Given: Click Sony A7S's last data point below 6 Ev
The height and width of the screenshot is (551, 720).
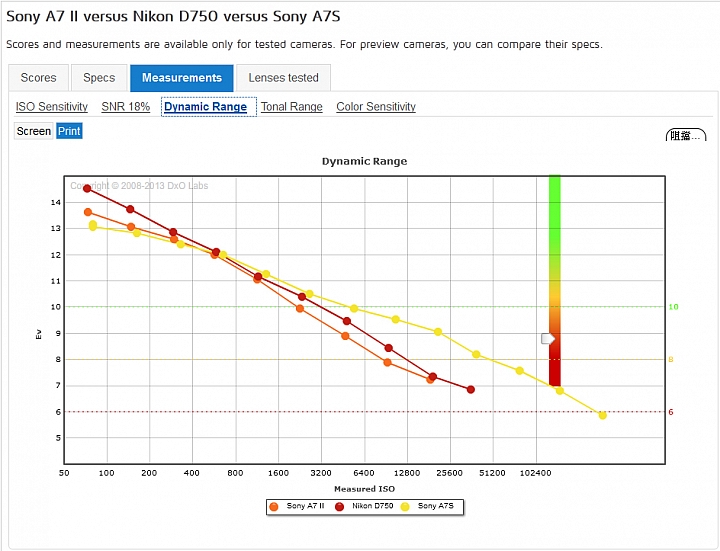Looking at the screenshot, I should (x=602, y=415).
